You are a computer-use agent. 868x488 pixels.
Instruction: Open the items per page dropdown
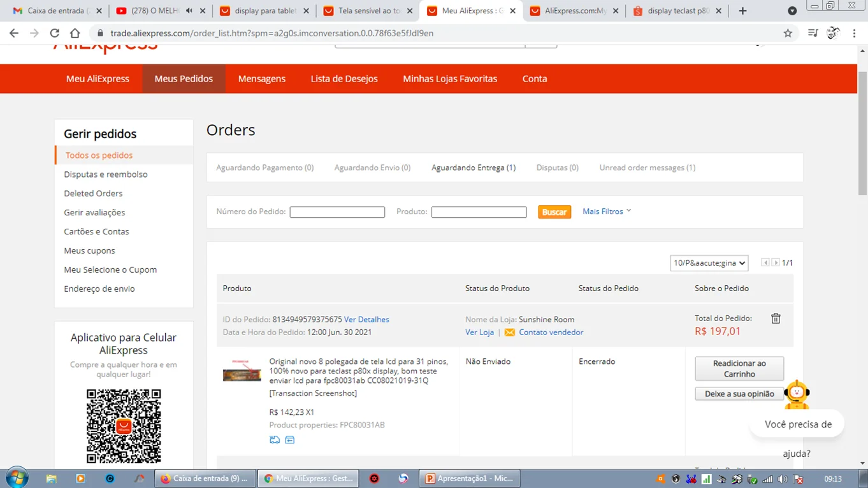coord(709,263)
